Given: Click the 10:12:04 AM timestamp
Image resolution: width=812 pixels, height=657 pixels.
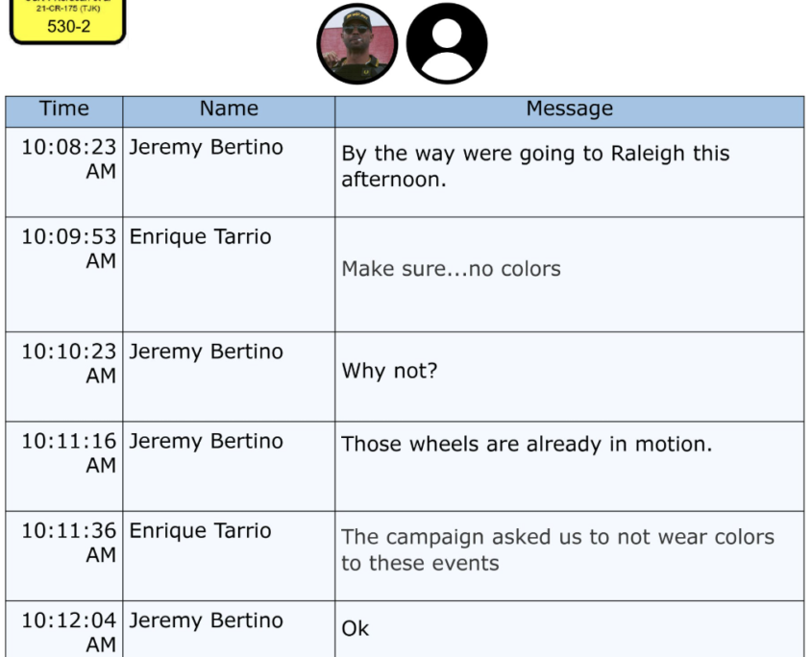Looking at the screenshot, I should point(69,632).
